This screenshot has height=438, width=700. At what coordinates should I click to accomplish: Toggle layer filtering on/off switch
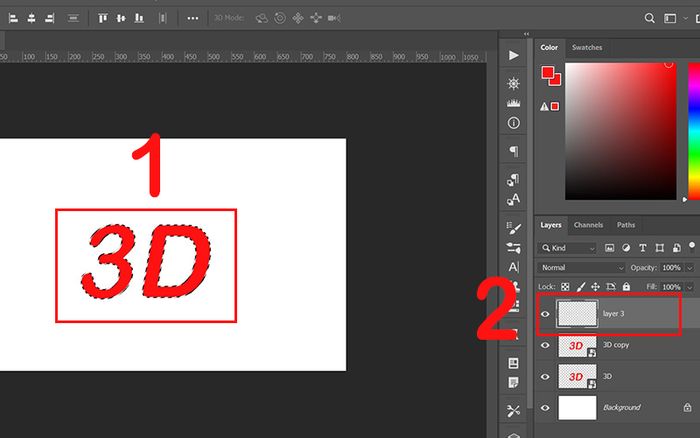[x=692, y=246]
